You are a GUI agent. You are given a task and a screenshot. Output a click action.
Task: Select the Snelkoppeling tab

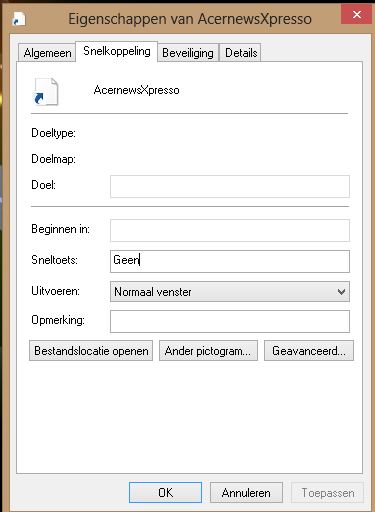pyautogui.click(x=117, y=51)
